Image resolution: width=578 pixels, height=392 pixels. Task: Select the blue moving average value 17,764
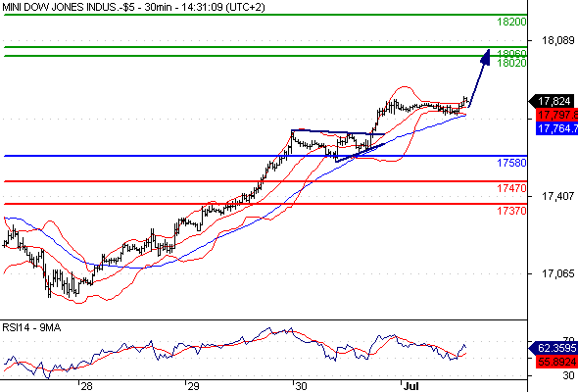click(557, 128)
